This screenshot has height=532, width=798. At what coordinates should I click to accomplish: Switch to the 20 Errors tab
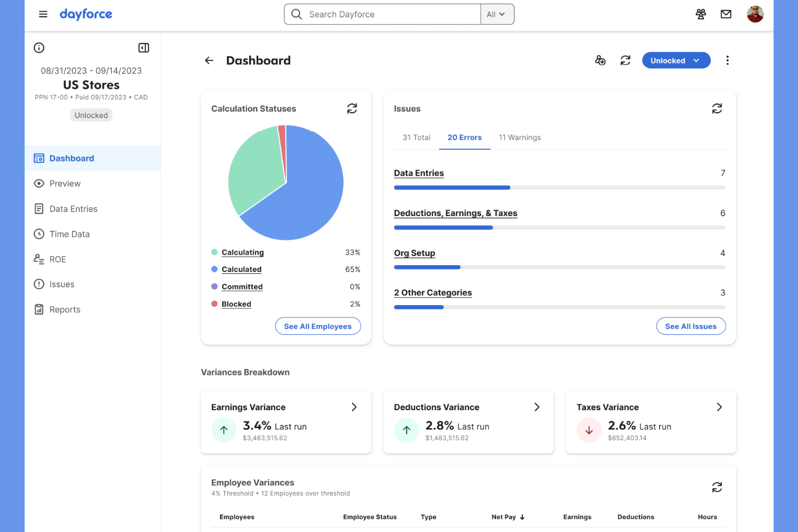(x=464, y=137)
